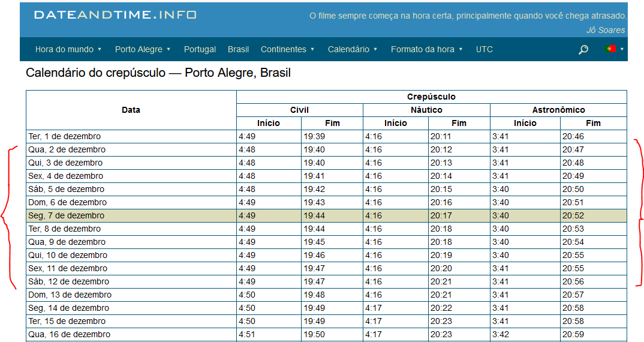Expand the Continentes dropdown
The height and width of the screenshot is (342, 644).
pyautogui.click(x=287, y=49)
